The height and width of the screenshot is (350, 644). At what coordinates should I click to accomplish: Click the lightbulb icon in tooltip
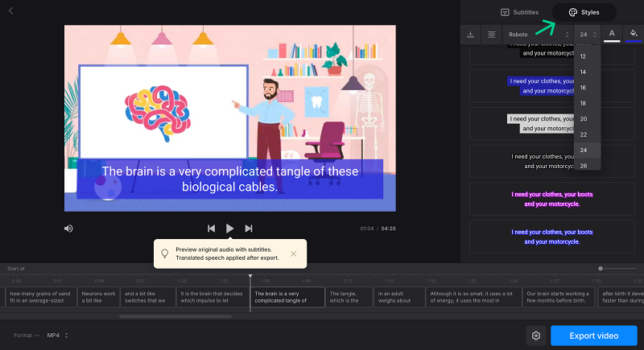pos(165,253)
